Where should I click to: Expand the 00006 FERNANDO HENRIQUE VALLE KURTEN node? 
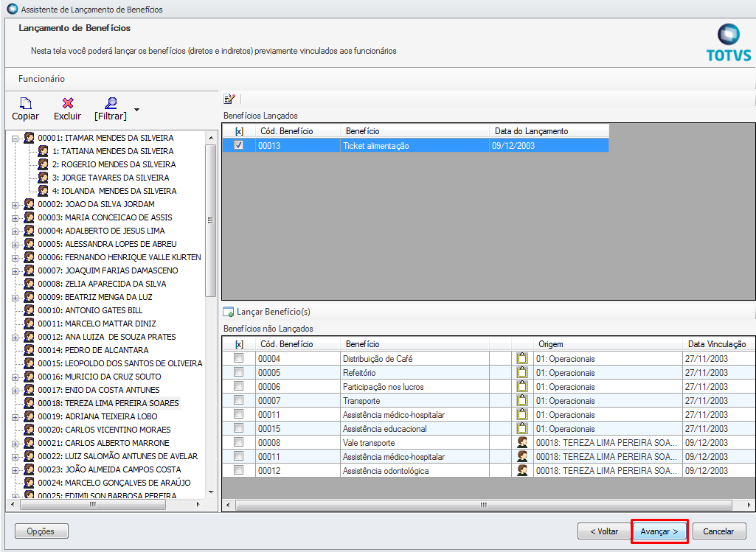tap(15, 258)
